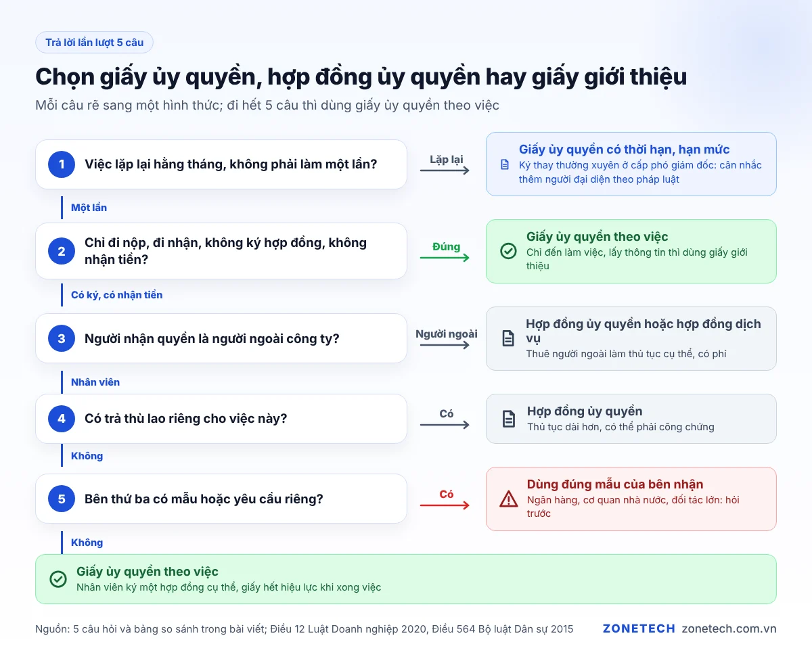This screenshot has height=663, width=812.
Task: Click text 'Nhân viên ký một hợp đồng cụ thể, giấy hết hiệu lực'
Action: [x=229, y=587]
